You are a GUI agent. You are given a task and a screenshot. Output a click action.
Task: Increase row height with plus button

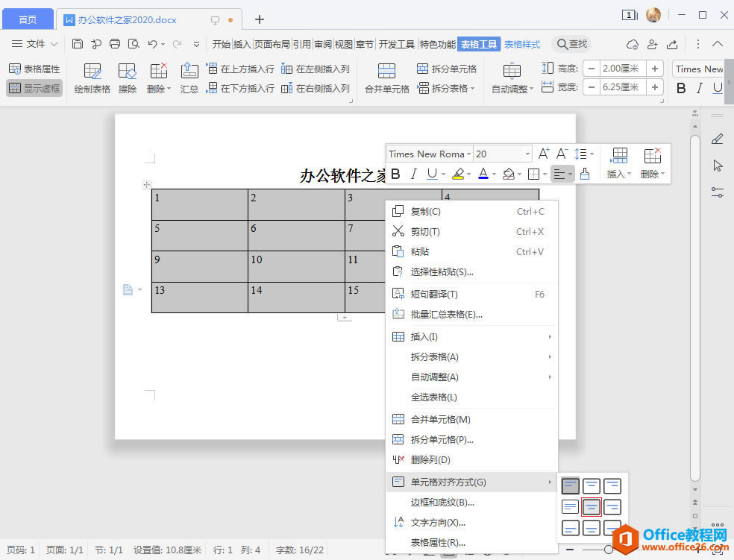click(x=655, y=69)
